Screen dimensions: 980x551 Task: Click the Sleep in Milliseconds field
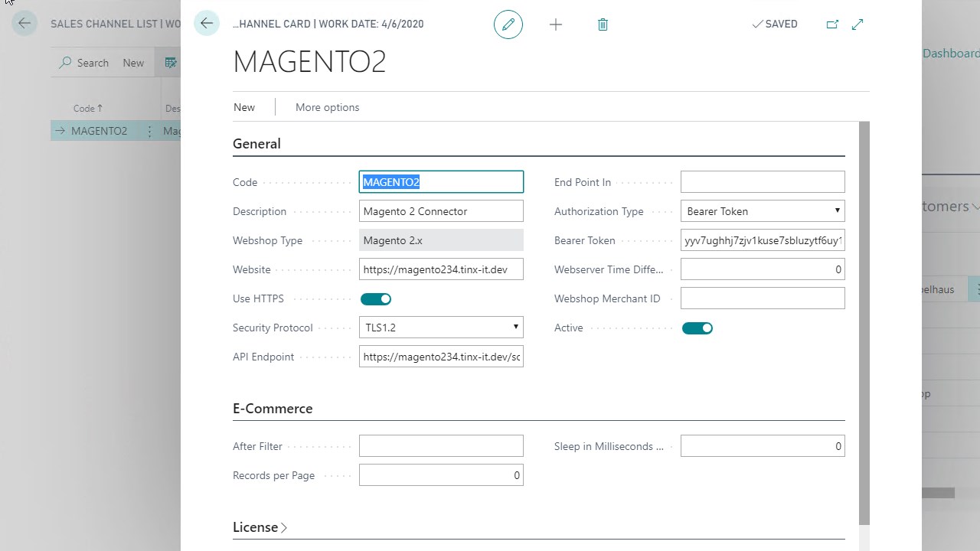click(x=763, y=446)
